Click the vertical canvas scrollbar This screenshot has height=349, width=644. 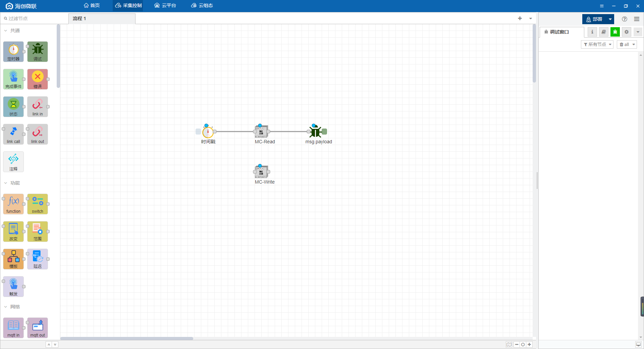pos(534,53)
